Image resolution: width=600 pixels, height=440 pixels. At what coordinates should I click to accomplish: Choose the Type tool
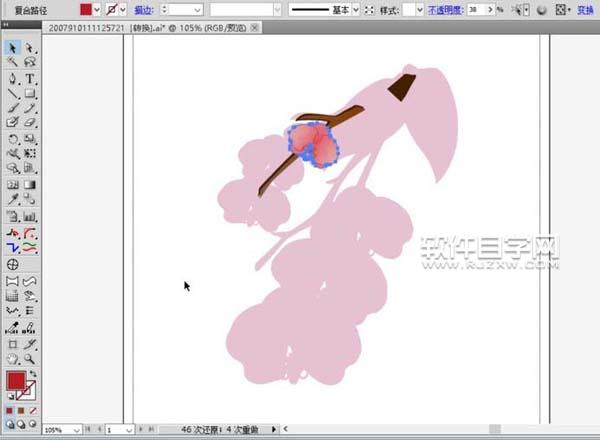[30, 78]
